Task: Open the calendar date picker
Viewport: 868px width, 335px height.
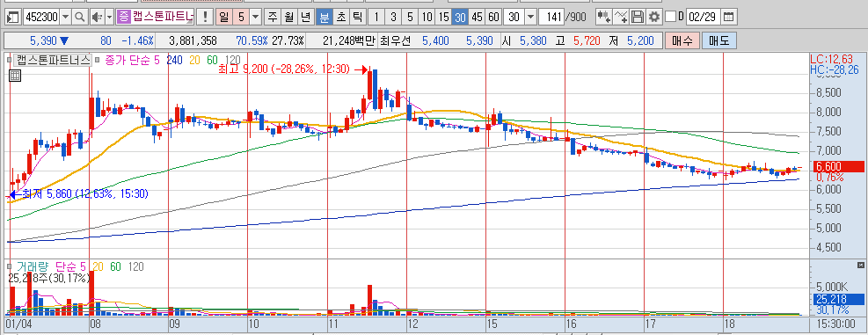Action: (x=730, y=18)
